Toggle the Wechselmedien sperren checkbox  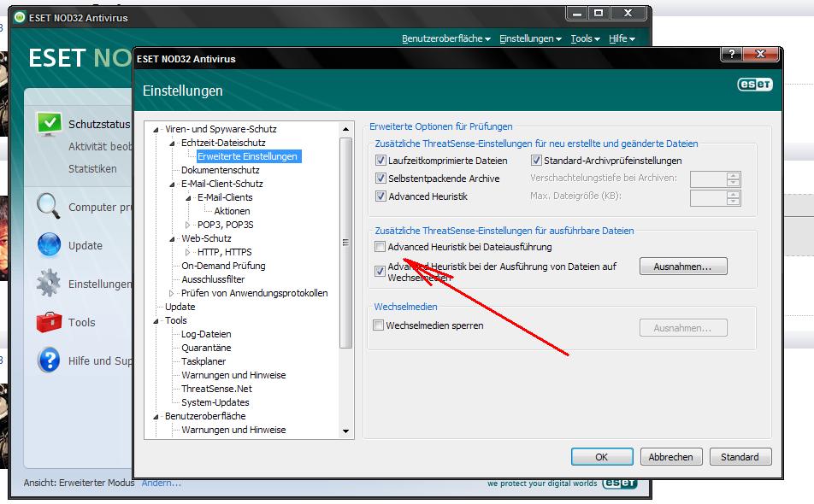click(379, 325)
